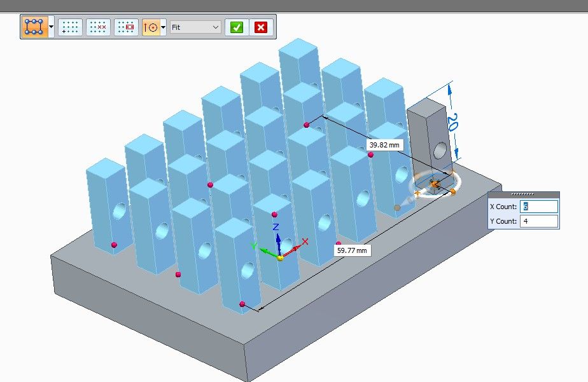The image size is (588, 382).
Task: Select the rectangular pattern type icon
Action: pos(35,27)
